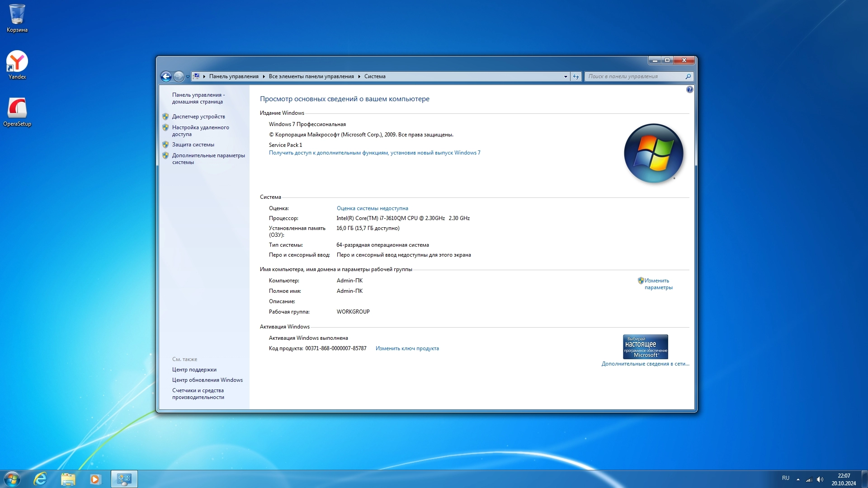Click "Панель управления" breadcrumb item
The height and width of the screenshot is (488, 868).
pos(234,76)
